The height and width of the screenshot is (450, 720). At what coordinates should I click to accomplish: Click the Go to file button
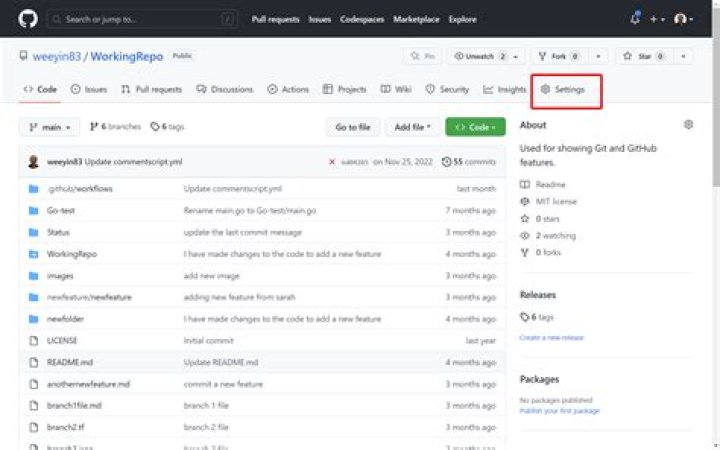pyautogui.click(x=353, y=127)
